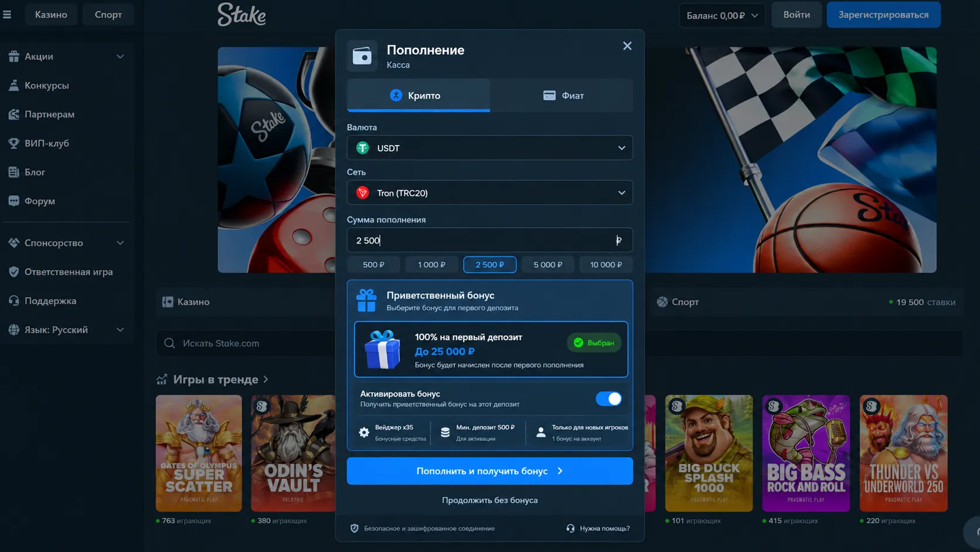Click the wallet icon beside Пополнение
Screen dimensions: 980x552
362,56
